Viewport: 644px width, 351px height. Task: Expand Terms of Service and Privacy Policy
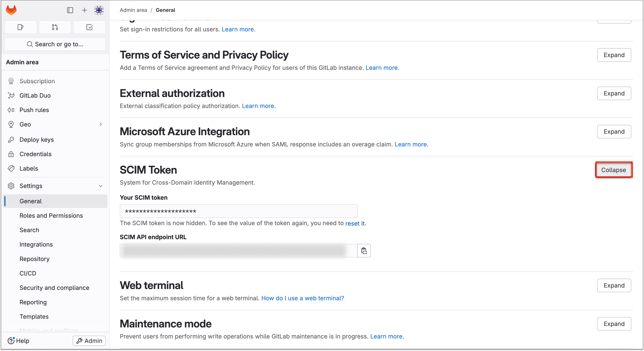pyautogui.click(x=614, y=55)
